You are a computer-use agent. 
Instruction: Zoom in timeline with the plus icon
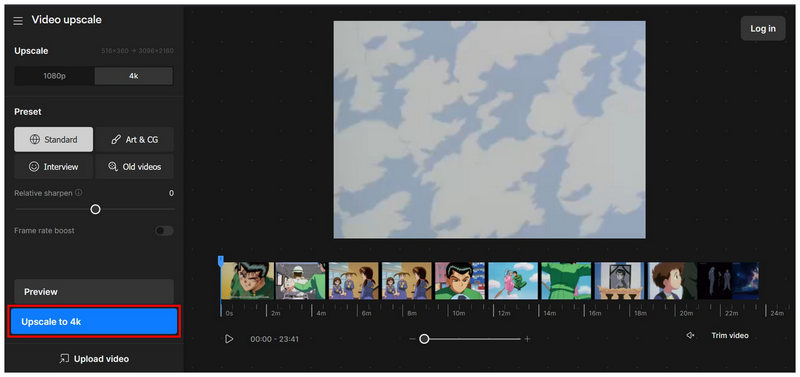(x=528, y=339)
